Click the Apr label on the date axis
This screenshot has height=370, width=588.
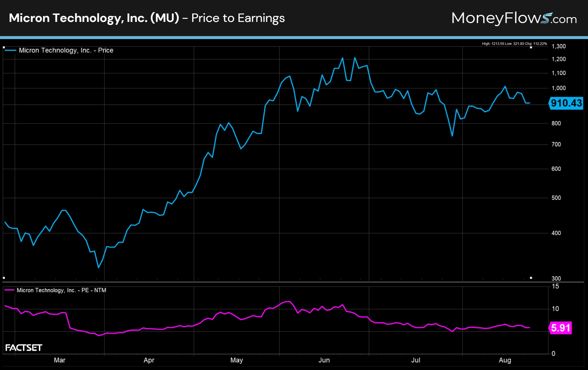coord(149,360)
